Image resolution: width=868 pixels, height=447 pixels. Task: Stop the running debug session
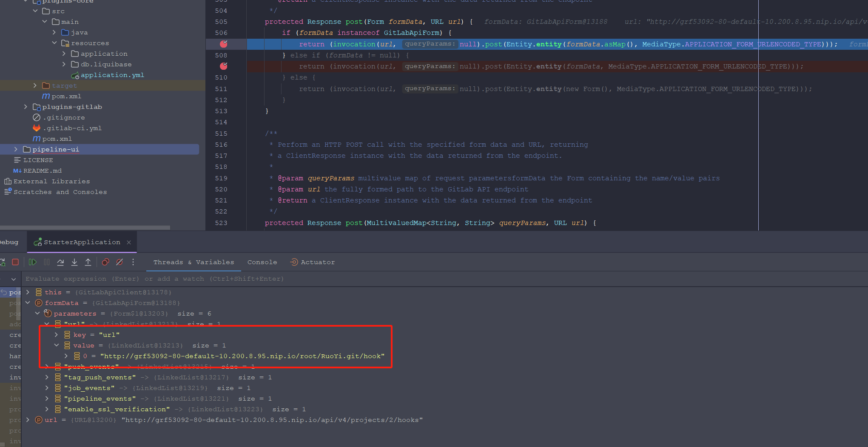15,262
